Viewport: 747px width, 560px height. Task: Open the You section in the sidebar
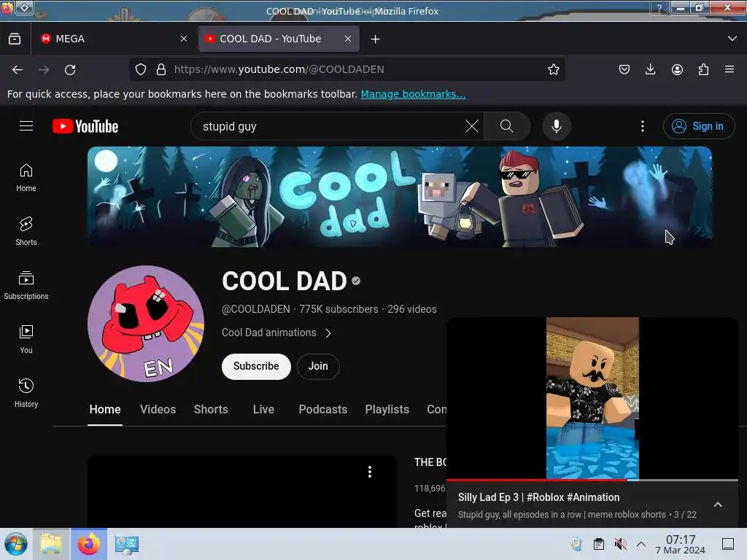click(x=26, y=339)
